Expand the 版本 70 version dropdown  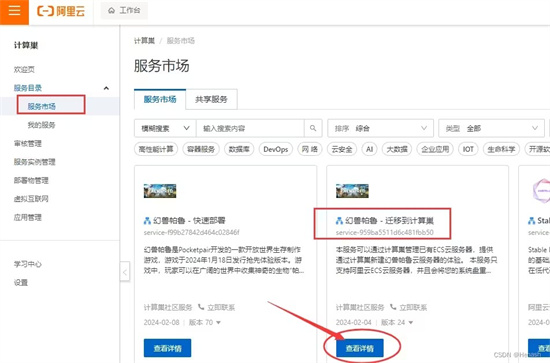pos(205,322)
